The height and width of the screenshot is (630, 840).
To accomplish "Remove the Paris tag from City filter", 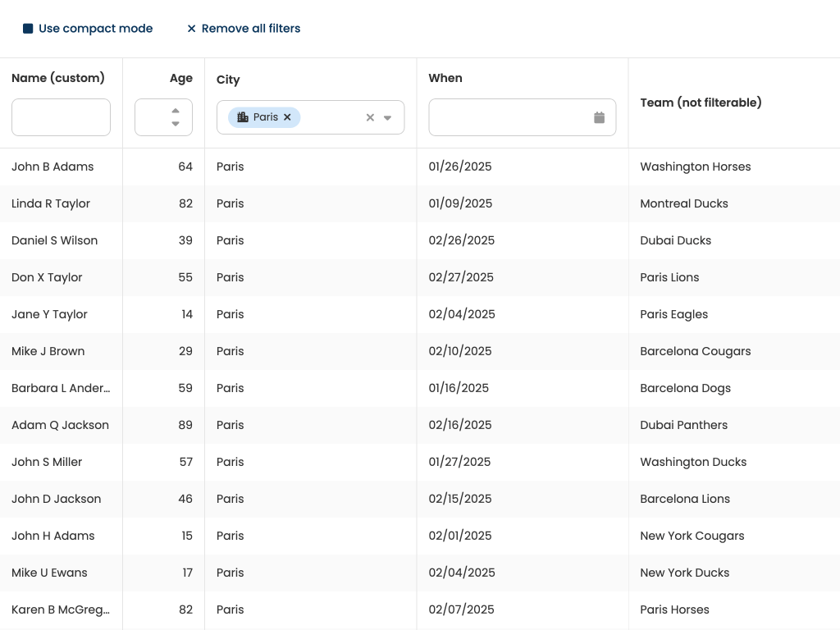I will point(288,117).
